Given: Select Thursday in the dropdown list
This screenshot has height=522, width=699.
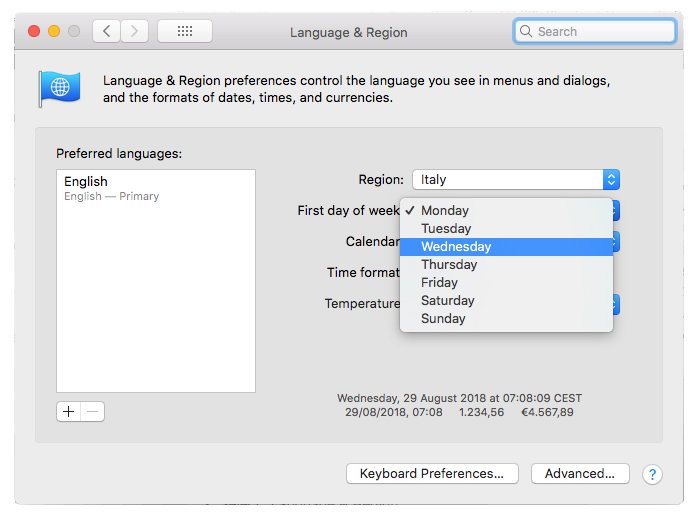Looking at the screenshot, I should pos(449,265).
